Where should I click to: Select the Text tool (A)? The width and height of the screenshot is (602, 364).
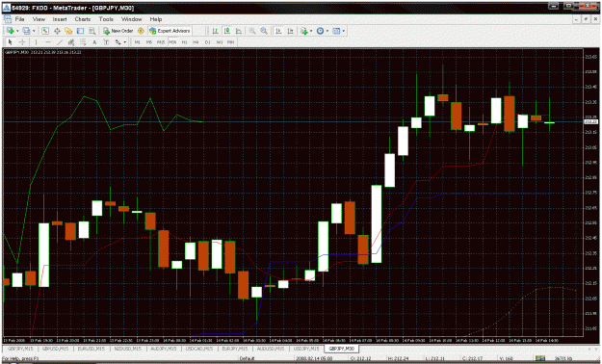click(94, 42)
